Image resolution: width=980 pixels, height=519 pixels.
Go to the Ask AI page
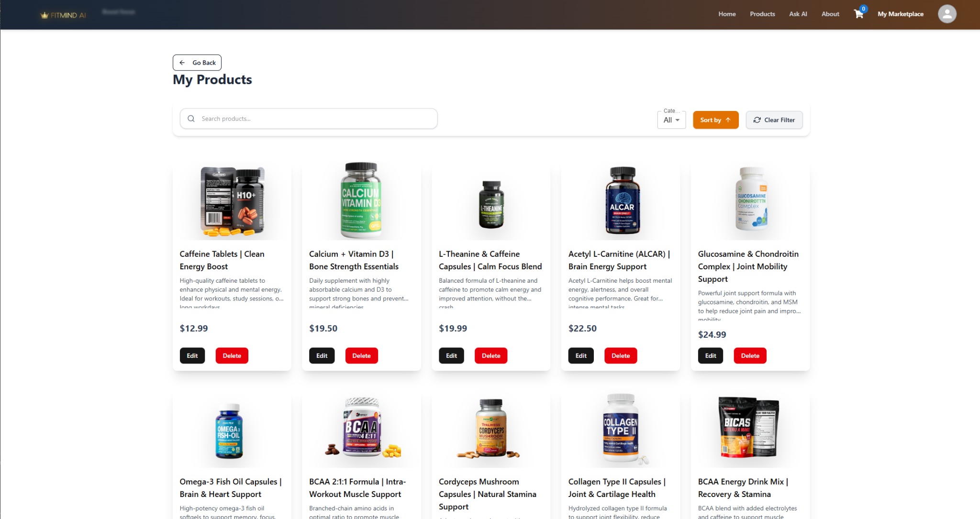pos(798,14)
